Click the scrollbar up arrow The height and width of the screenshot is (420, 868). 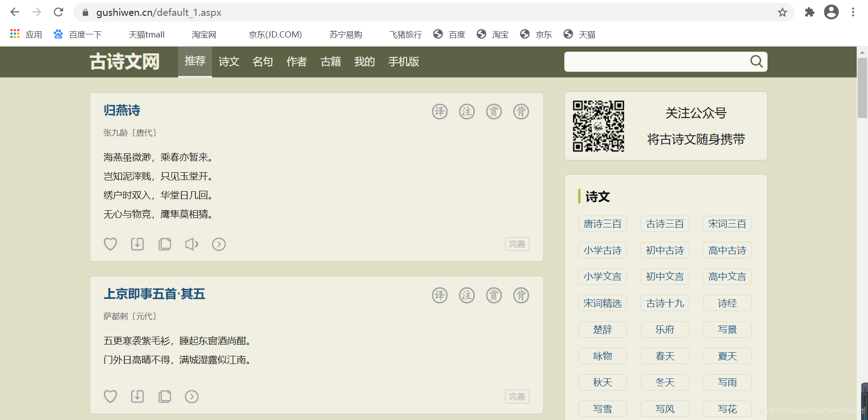(x=863, y=52)
